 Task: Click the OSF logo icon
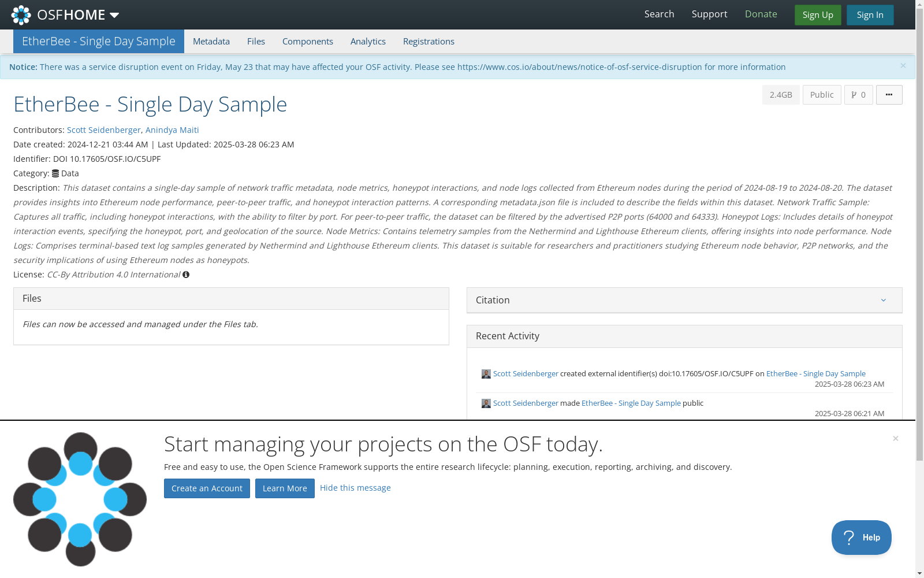[21, 15]
